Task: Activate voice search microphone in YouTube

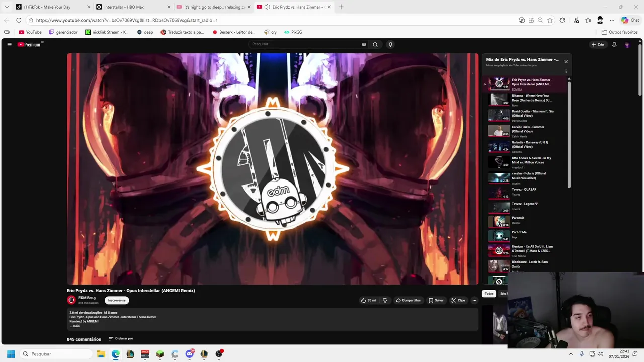Action: (x=390, y=44)
